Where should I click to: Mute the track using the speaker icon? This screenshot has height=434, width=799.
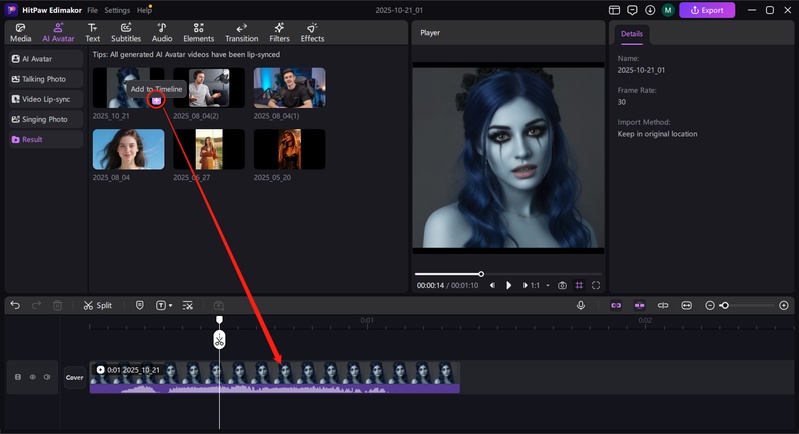tap(47, 377)
